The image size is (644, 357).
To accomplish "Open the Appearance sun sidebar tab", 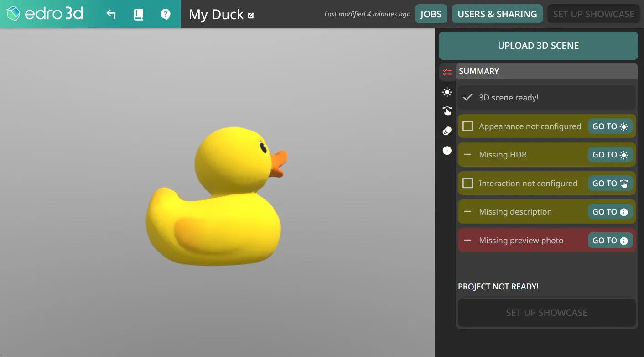I will click(447, 92).
